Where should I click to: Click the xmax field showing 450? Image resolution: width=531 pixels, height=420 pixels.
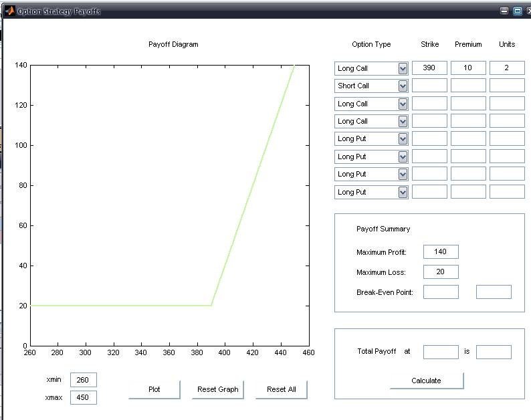point(84,398)
